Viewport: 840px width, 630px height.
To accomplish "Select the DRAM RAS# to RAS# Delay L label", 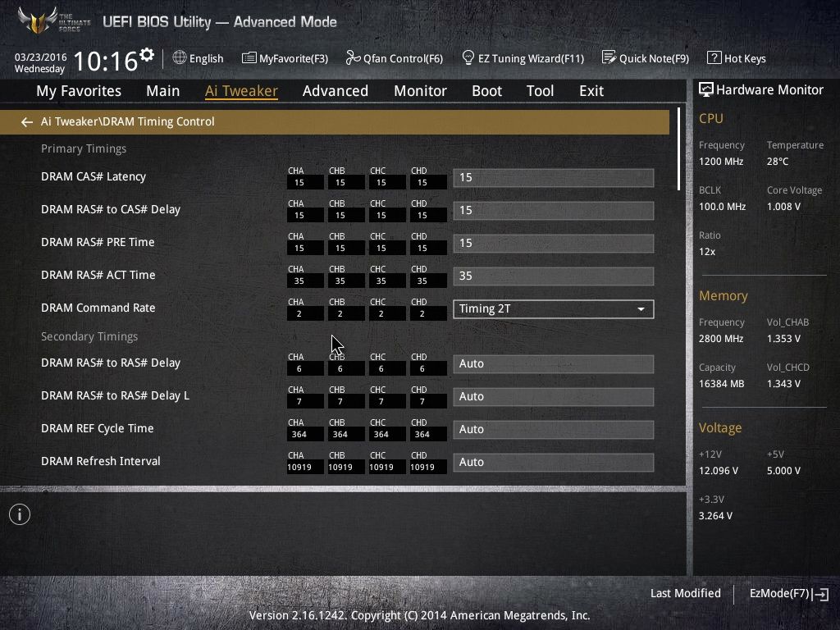I will [115, 395].
